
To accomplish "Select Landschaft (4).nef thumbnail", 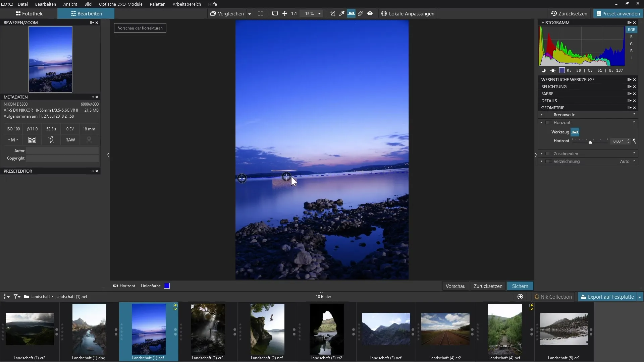I will point(505,329).
